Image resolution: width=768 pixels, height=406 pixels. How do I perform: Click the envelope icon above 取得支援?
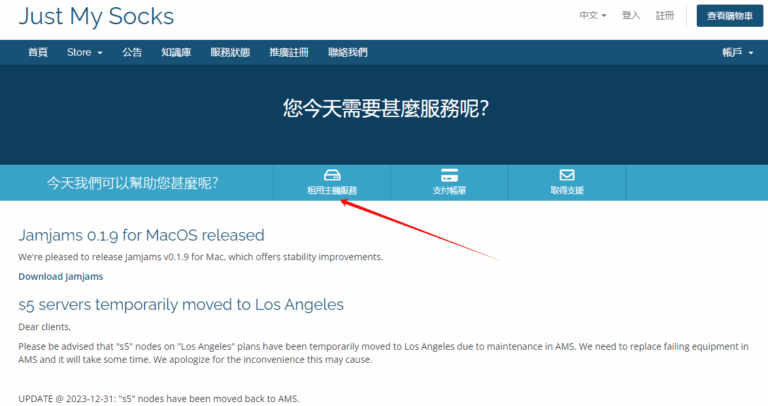point(566,175)
